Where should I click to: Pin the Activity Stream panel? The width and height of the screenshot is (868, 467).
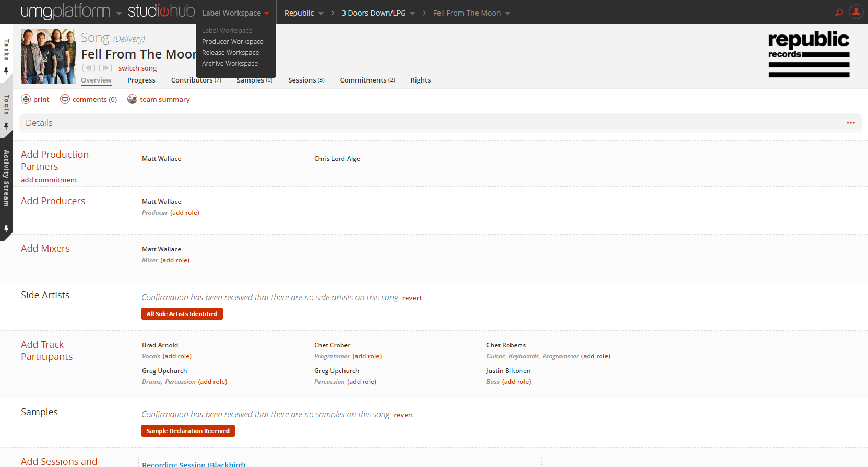[x=6, y=228]
